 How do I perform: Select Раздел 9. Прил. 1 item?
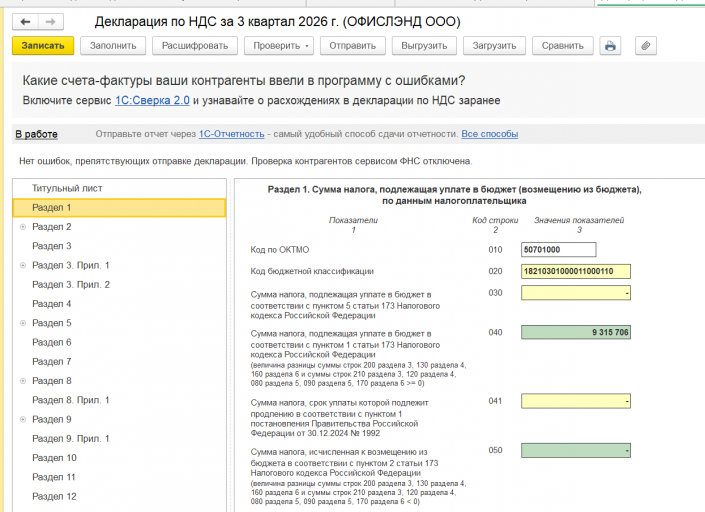[x=71, y=439]
